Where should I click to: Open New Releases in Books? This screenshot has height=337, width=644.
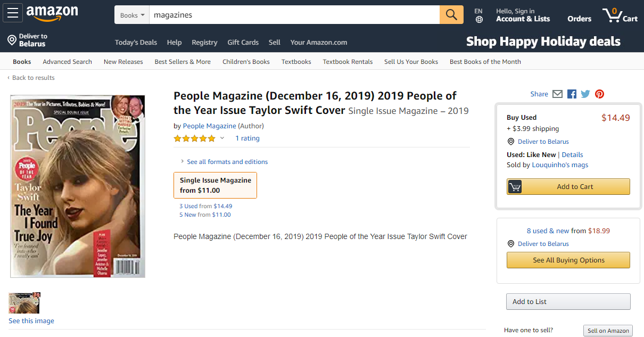(123, 62)
